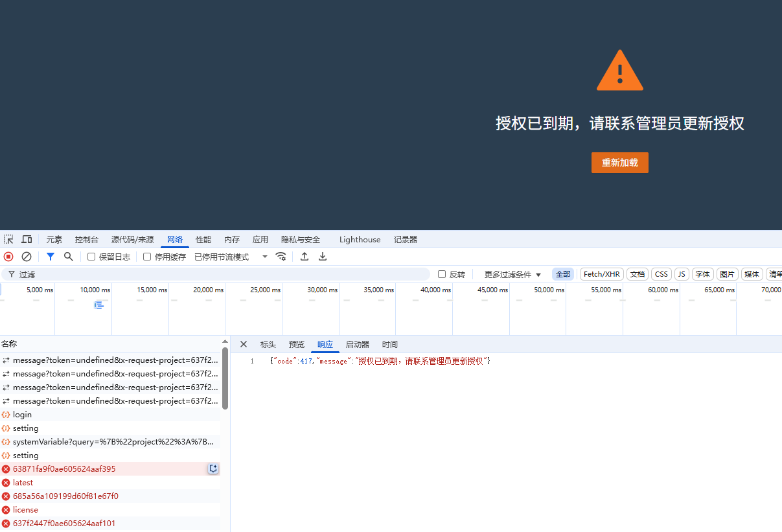782x532 pixels.
Task: Filter by 图片 type
Action: pyautogui.click(x=728, y=274)
